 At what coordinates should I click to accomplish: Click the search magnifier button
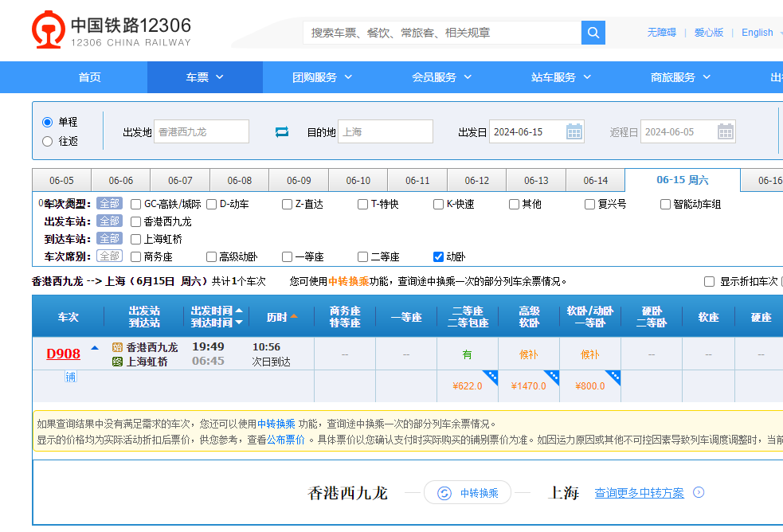tap(593, 33)
